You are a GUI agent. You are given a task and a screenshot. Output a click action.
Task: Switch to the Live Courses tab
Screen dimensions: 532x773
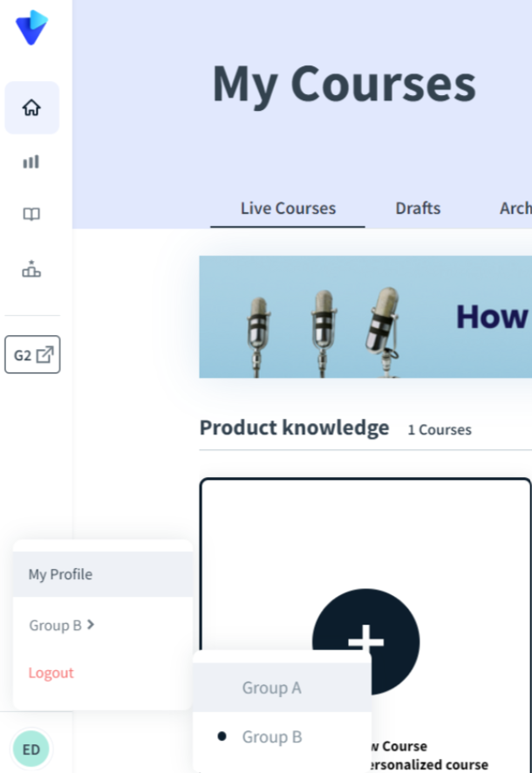[288, 209]
